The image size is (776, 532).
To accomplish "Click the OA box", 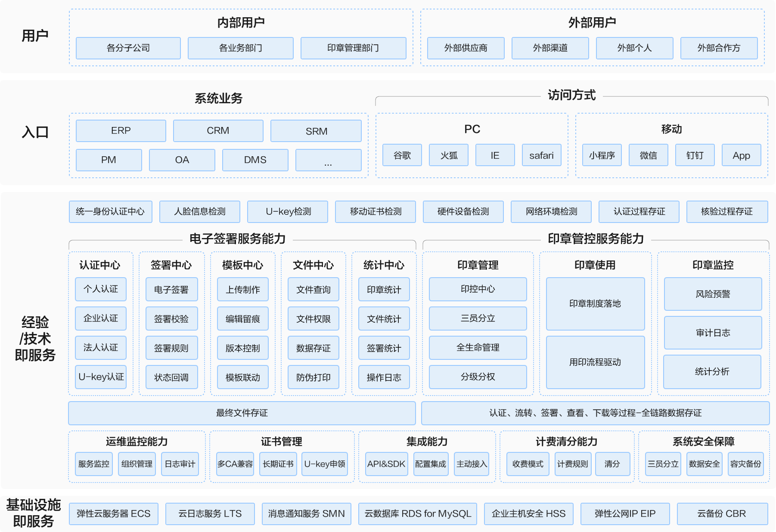I will click(x=182, y=160).
